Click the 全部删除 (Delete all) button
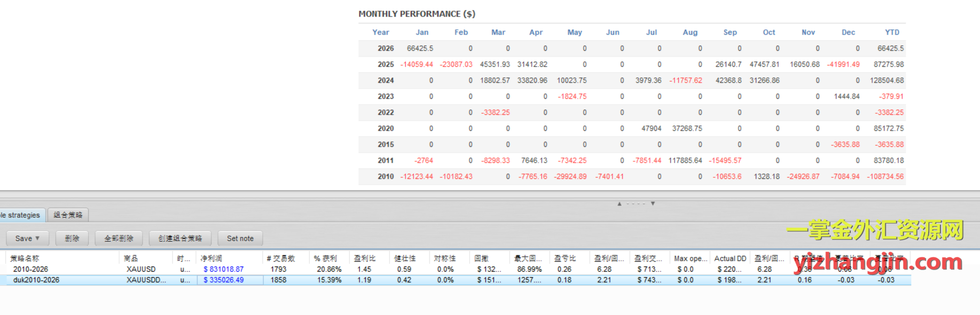The height and width of the screenshot is (315, 980). pyautogui.click(x=119, y=238)
